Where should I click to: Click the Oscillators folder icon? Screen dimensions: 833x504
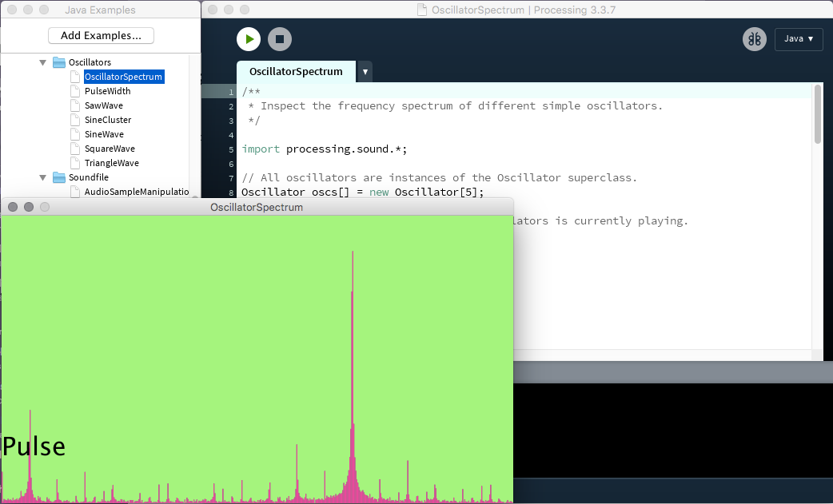(x=59, y=62)
